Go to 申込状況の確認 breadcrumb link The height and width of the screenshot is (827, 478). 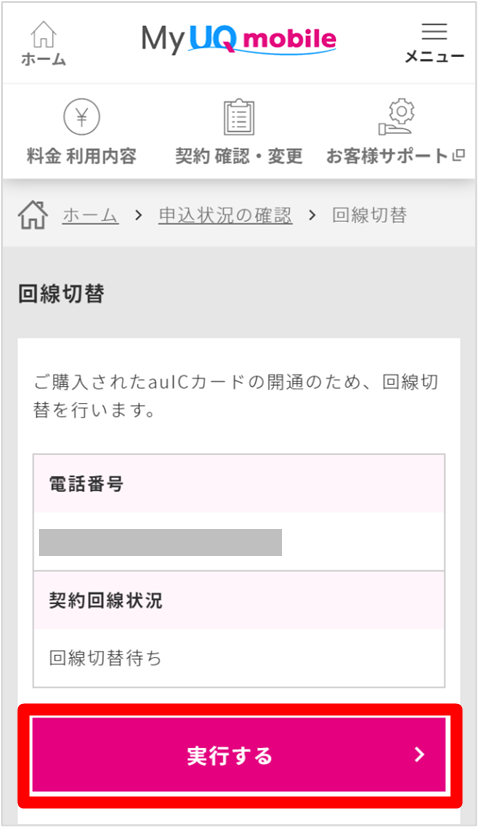tap(225, 216)
